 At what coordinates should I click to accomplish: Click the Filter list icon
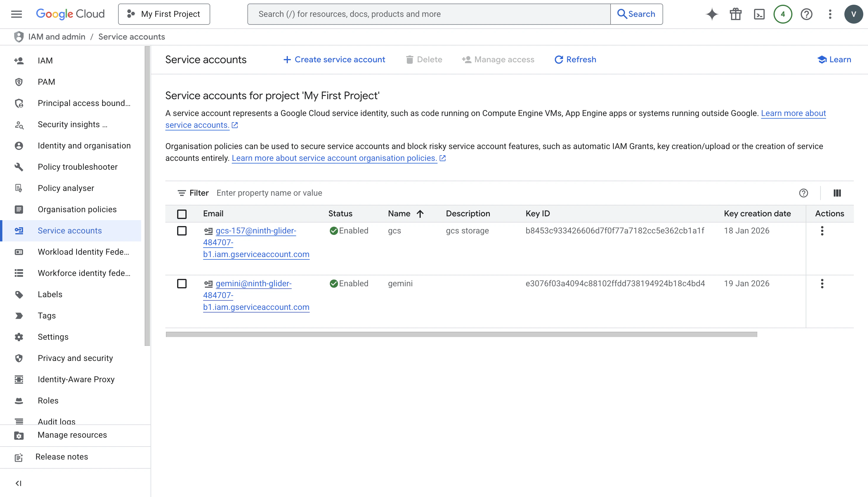pos(182,193)
